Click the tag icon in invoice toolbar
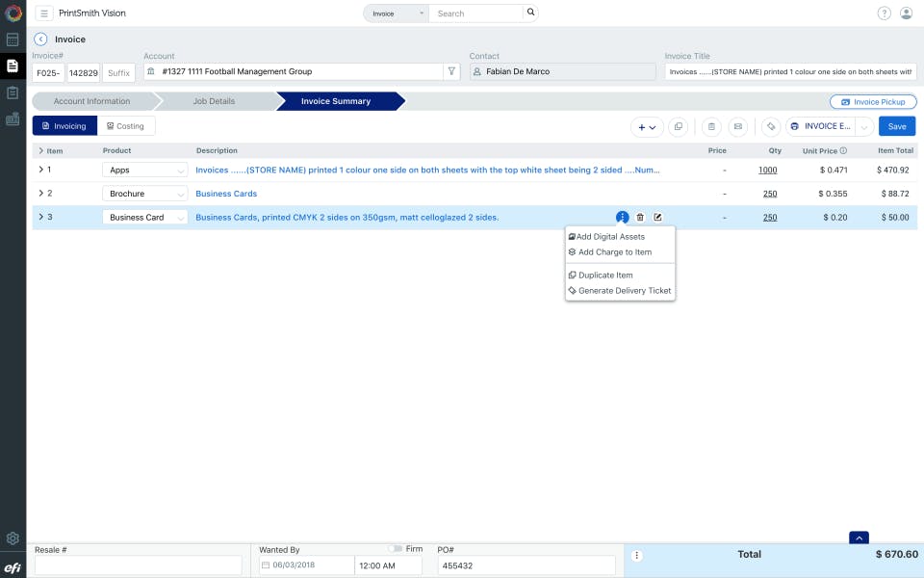Viewport: 924px width, 578px height. tap(770, 126)
